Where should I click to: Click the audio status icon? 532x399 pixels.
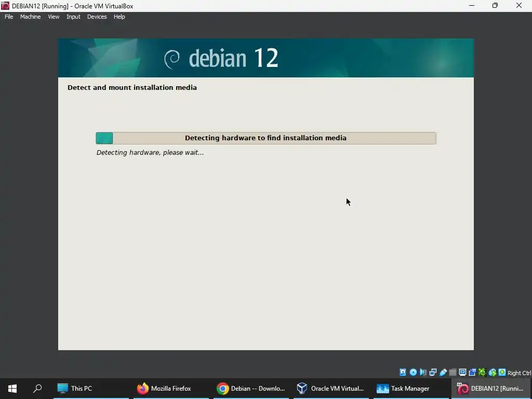pyautogui.click(x=423, y=372)
